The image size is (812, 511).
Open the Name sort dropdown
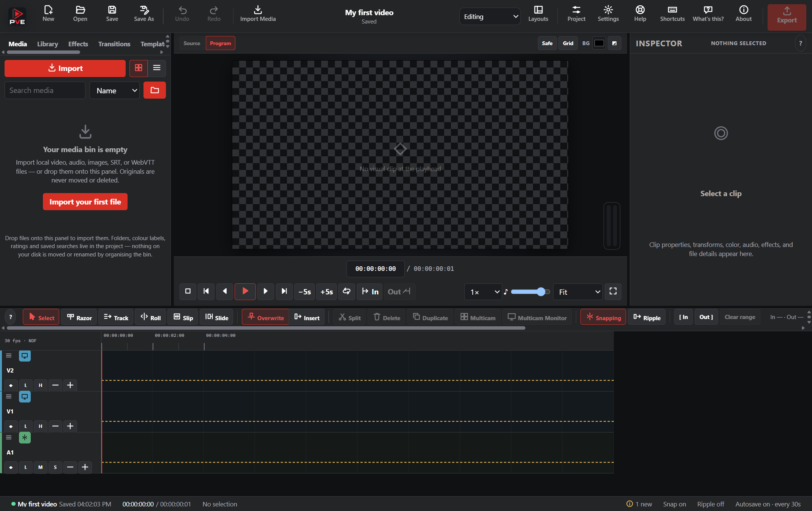[x=115, y=90]
